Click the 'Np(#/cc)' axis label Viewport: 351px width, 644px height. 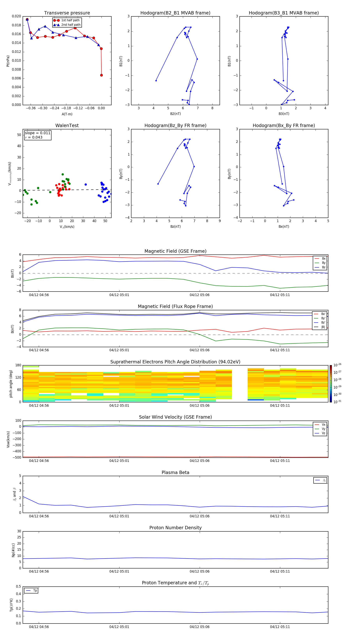coord(13,550)
